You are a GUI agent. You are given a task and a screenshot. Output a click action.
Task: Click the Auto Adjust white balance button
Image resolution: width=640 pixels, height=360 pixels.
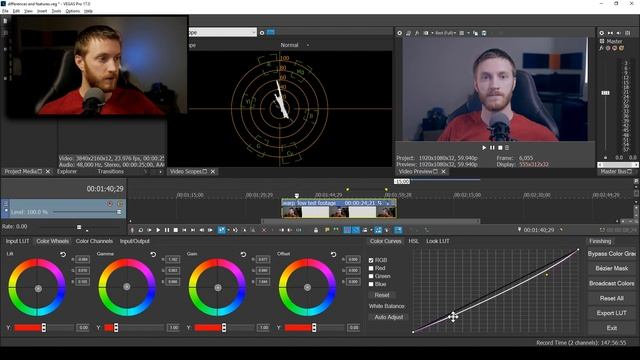[x=389, y=317]
